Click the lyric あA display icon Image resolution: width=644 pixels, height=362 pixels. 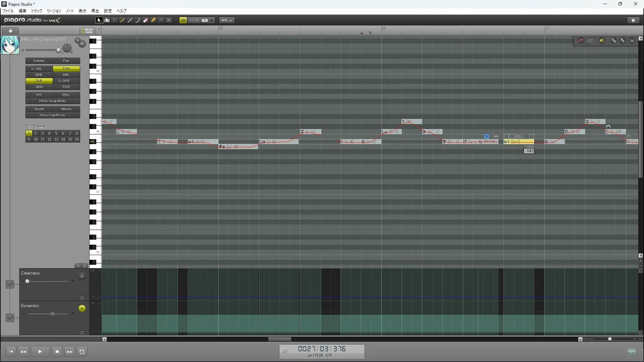pyautogui.click(x=623, y=41)
